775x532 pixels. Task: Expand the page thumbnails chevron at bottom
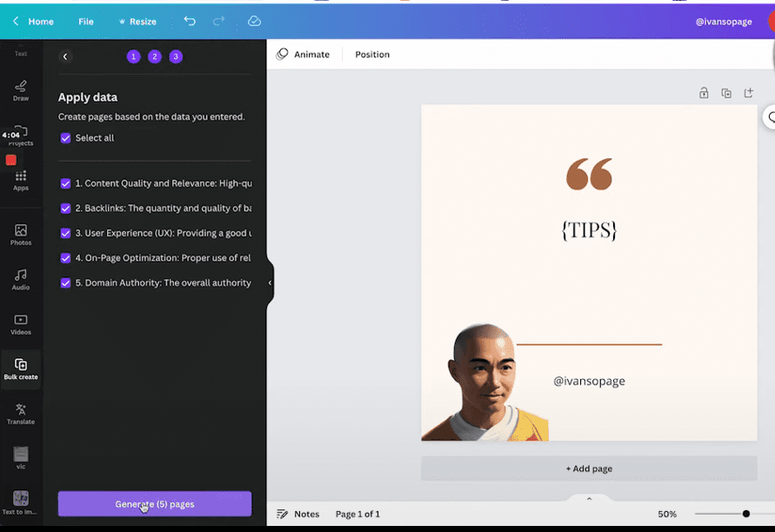[589, 499]
